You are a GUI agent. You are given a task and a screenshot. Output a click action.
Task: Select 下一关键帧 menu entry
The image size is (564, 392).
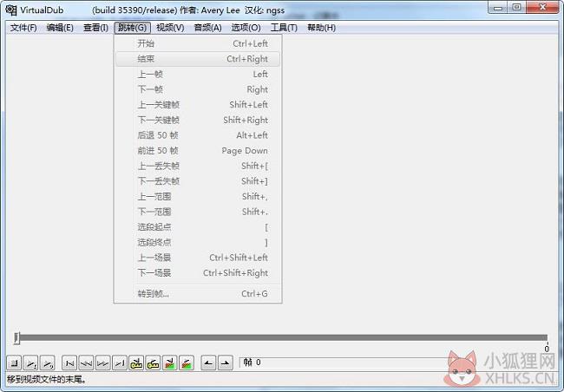198,121
